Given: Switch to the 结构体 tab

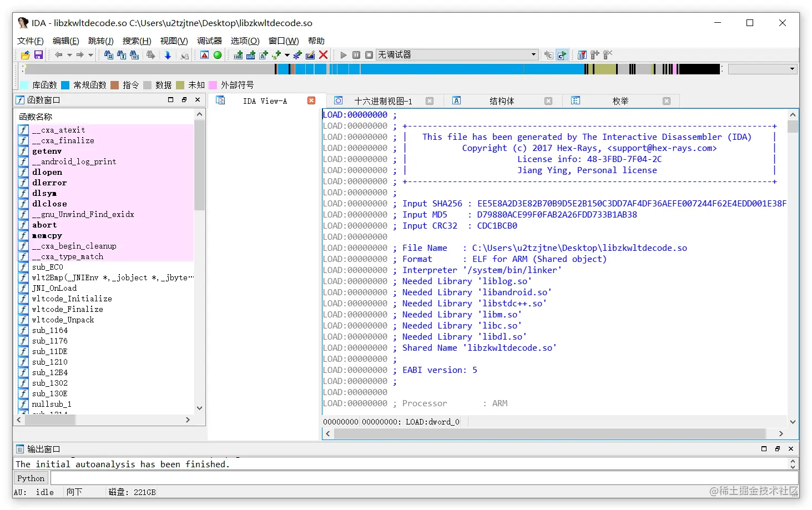Looking at the screenshot, I should [x=502, y=101].
